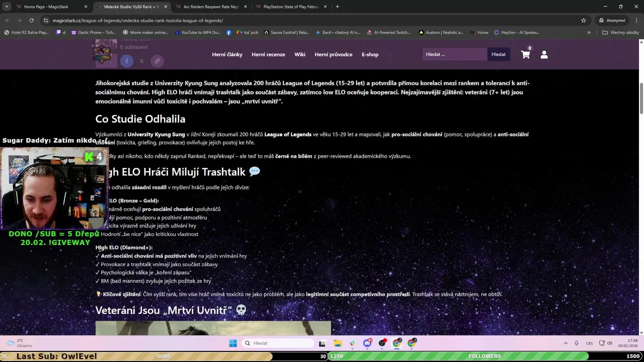The image size is (644, 362).
Task: Open E-shop menu item
Action: 370,54
